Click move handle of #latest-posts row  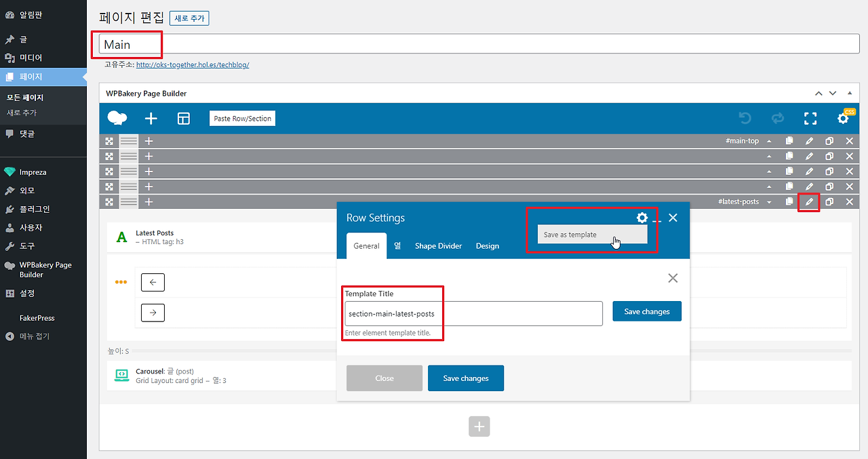(x=109, y=201)
